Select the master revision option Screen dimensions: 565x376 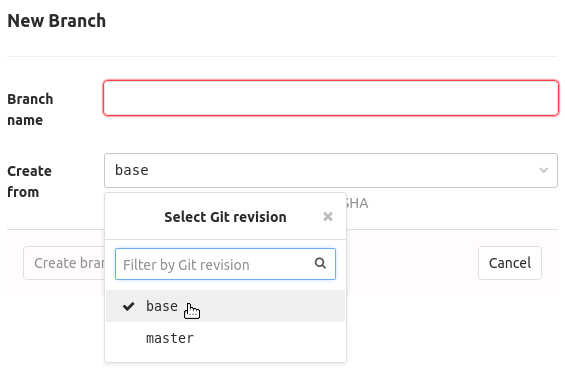[x=225, y=338]
